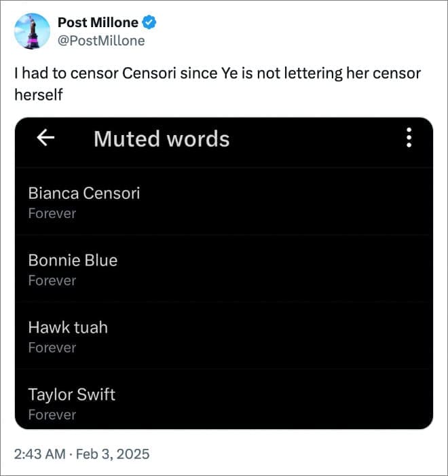Screen dimensions: 448x476
Task: Click Forever under Taylor Swift
Action: click(52, 414)
